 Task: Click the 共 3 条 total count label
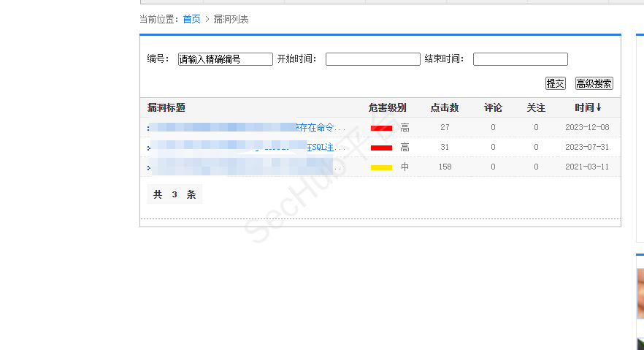point(175,194)
